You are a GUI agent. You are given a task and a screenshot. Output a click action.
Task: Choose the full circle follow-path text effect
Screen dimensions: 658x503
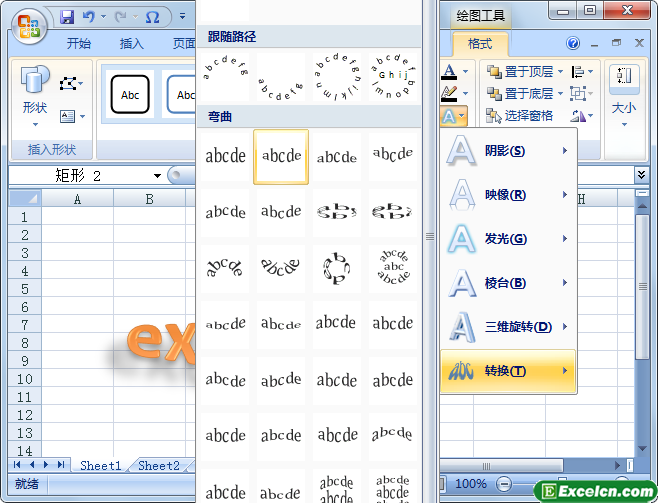(x=337, y=76)
